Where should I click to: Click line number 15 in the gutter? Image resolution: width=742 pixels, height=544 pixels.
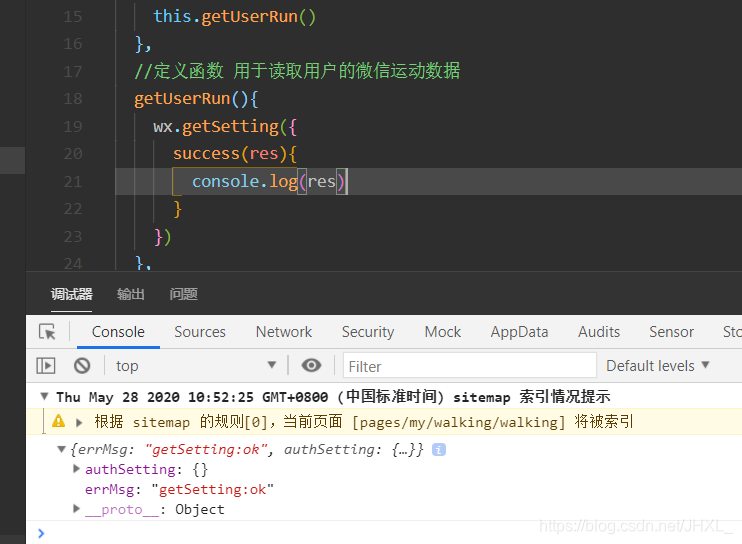pyautogui.click(x=73, y=17)
